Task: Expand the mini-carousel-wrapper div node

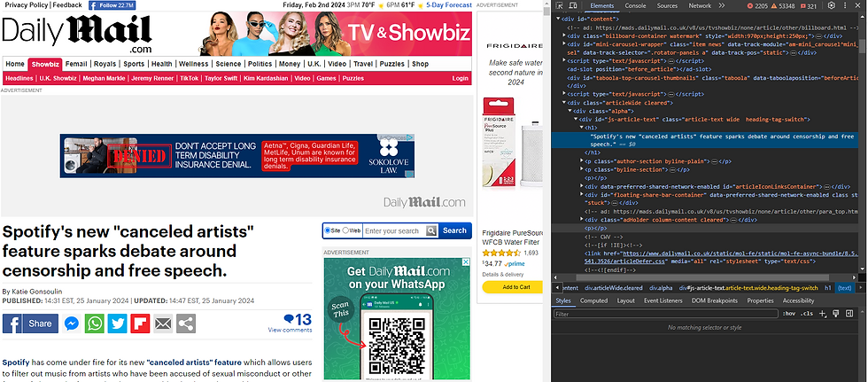Action: click(x=564, y=43)
